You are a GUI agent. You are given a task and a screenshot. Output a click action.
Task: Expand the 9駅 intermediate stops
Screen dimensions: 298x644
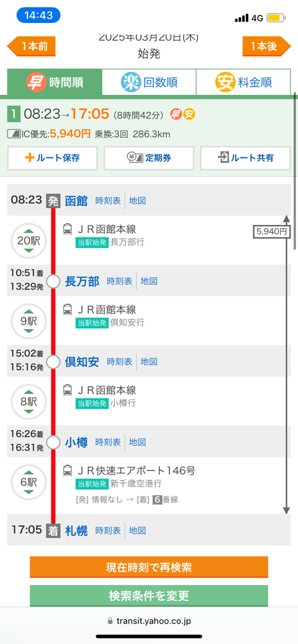click(x=29, y=321)
